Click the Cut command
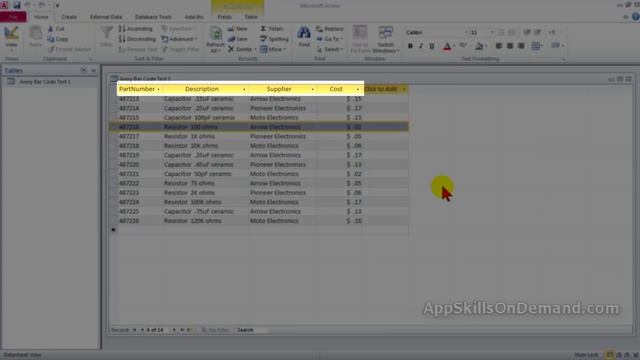This screenshot has height=360, width=640. click(56, 29)
